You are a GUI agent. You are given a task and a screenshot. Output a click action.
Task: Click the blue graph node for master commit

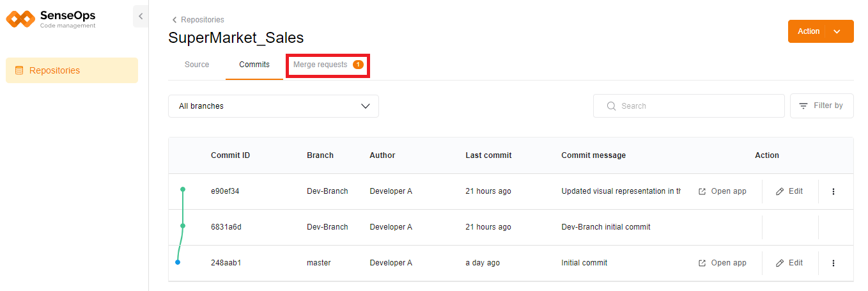pos(178,262)
